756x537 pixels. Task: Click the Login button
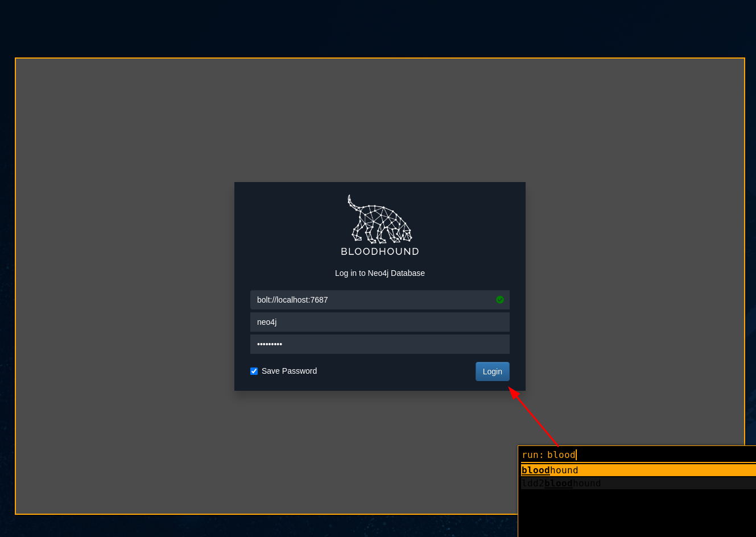coord(492,371)
